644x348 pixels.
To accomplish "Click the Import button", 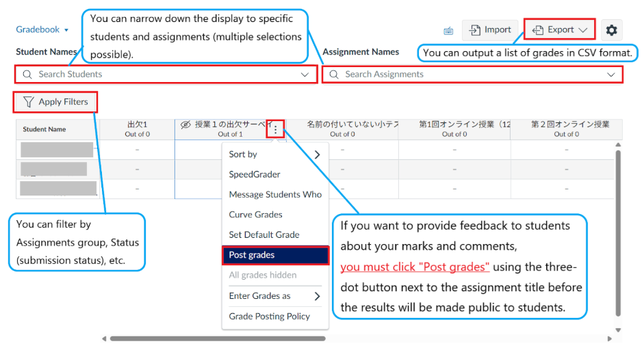I will coord(490,30).
